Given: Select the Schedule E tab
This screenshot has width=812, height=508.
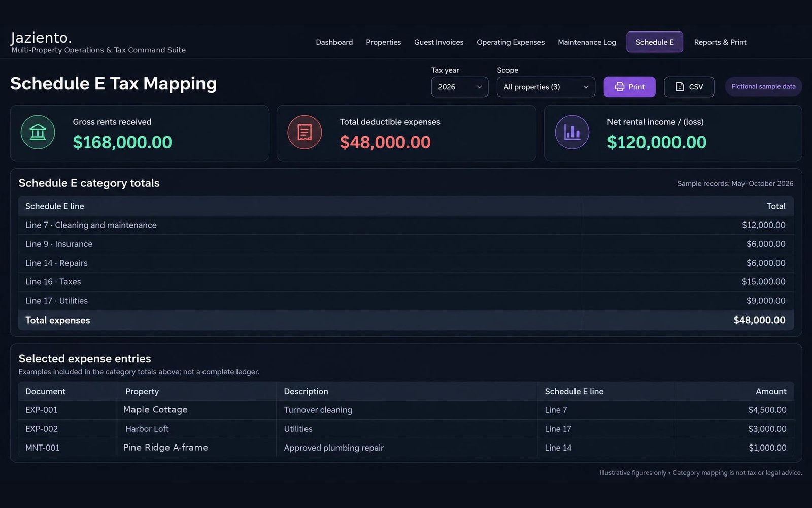Looking at the screenshot, I should [x=655, y=42].
